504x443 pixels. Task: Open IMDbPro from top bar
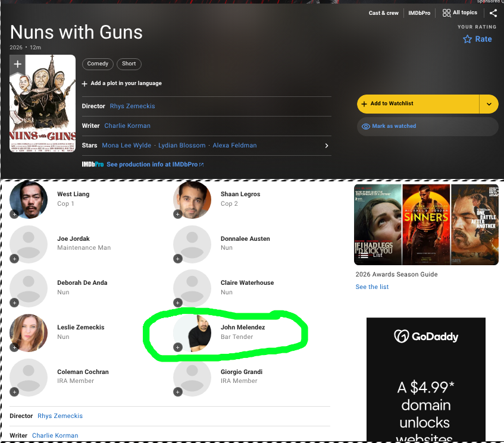click(419, 13)
